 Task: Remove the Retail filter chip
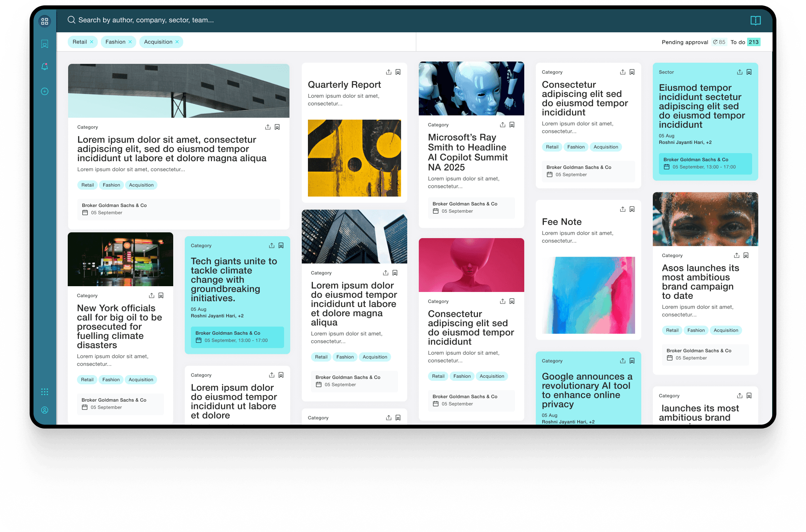92,42
